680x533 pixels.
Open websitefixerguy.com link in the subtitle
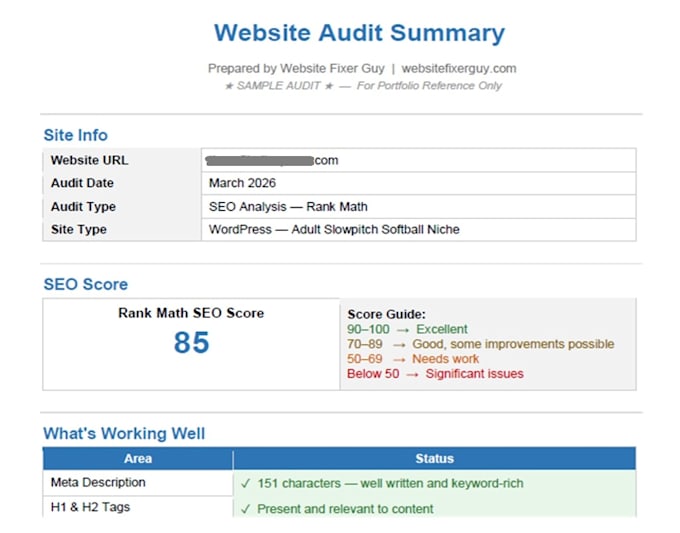459,69
